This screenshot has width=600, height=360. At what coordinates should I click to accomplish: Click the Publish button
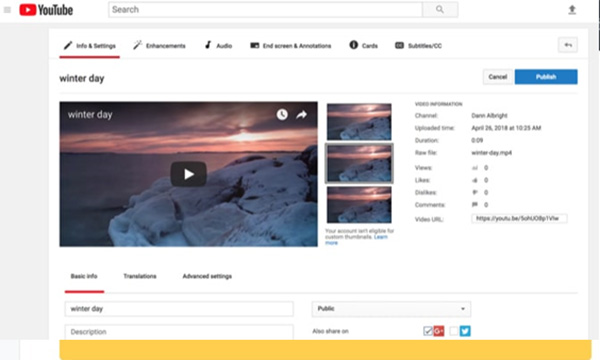(546, 77)
